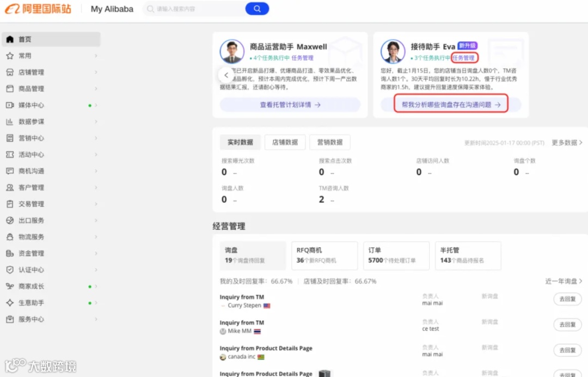The width and height of the screenshot is (588, 377).
Task: Expand the 服务中心 chevron
Action: pos(96,319)
